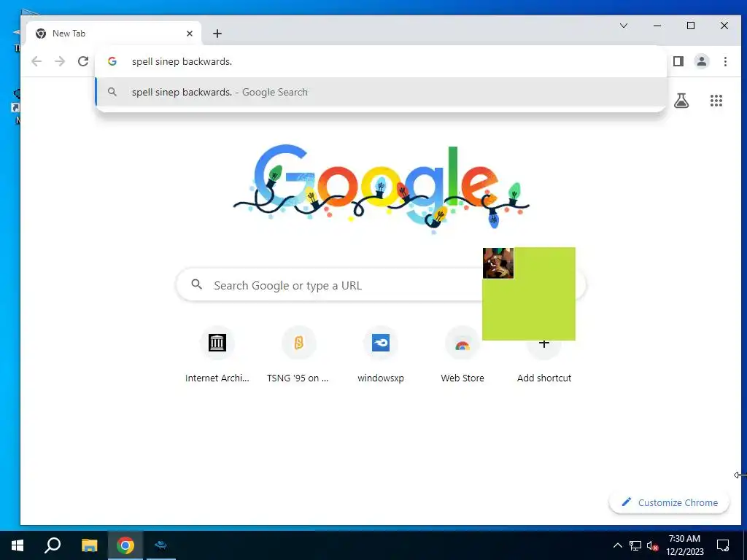747x560 pixels.
Task: Open File Explorer from taskbar
Action: (89, 545)
